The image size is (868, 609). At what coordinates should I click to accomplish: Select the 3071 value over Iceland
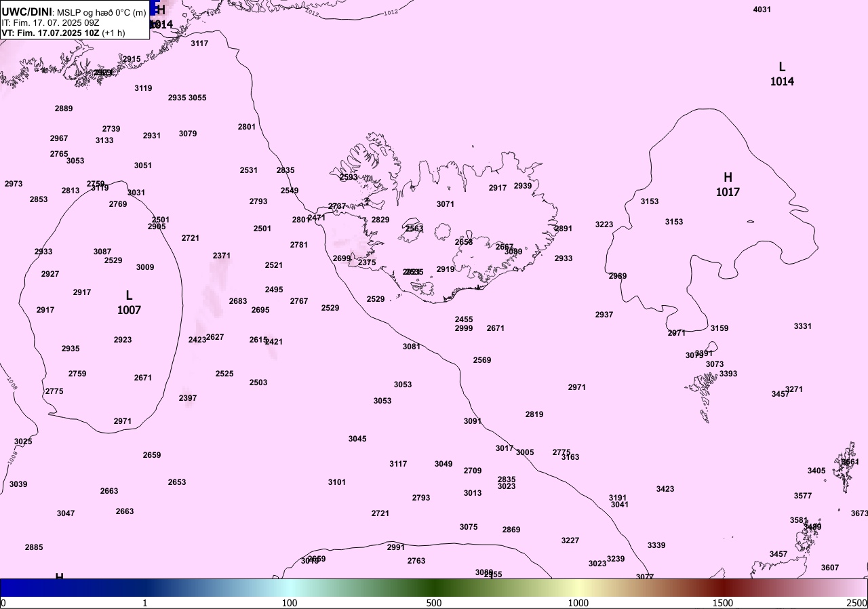[x=446, y=204]
